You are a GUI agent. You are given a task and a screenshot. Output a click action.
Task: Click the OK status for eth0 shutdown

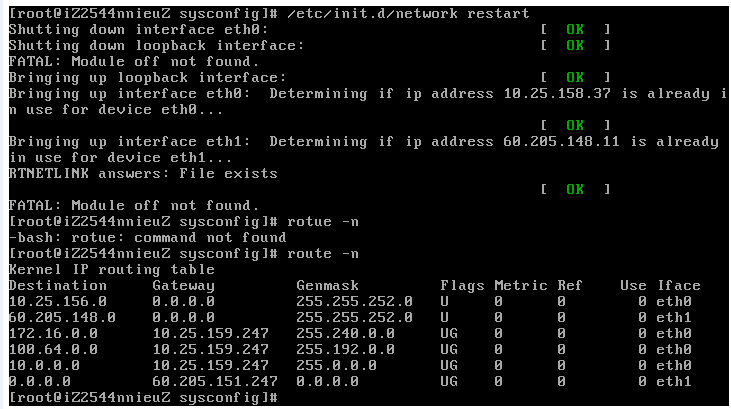click(x=575, y=29)
